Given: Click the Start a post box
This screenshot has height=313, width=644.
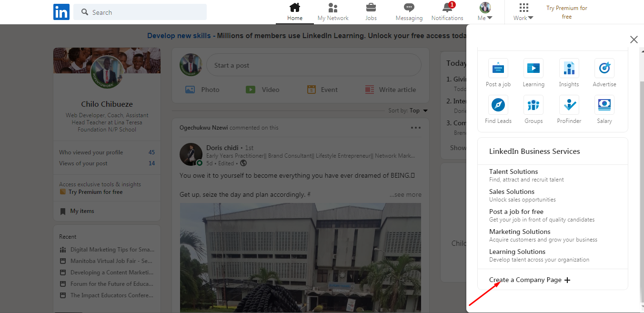Looking at the screenshot, I should tap(314, 65).
